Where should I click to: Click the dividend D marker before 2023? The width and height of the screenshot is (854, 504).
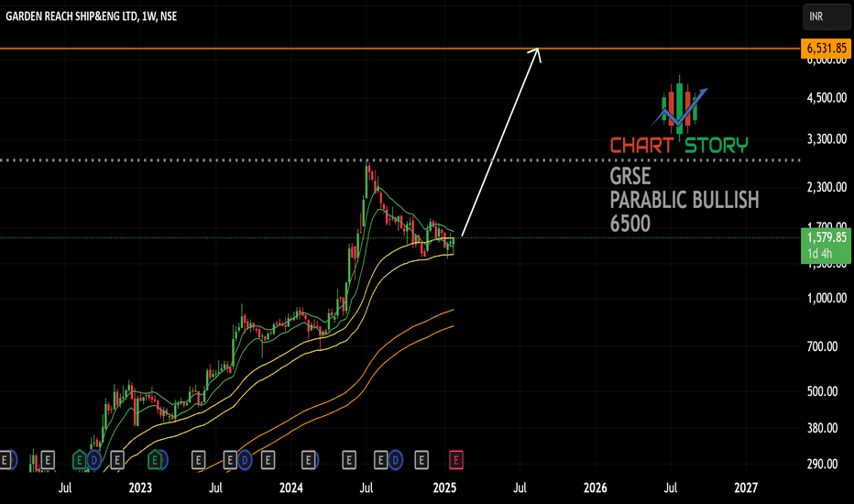(94, 460)
